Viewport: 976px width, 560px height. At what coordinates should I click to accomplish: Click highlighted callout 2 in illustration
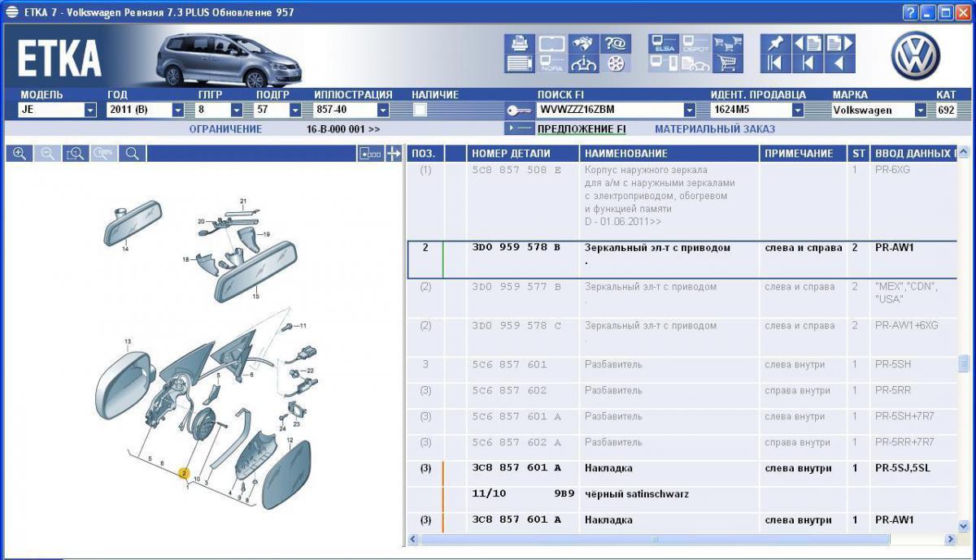185,472
